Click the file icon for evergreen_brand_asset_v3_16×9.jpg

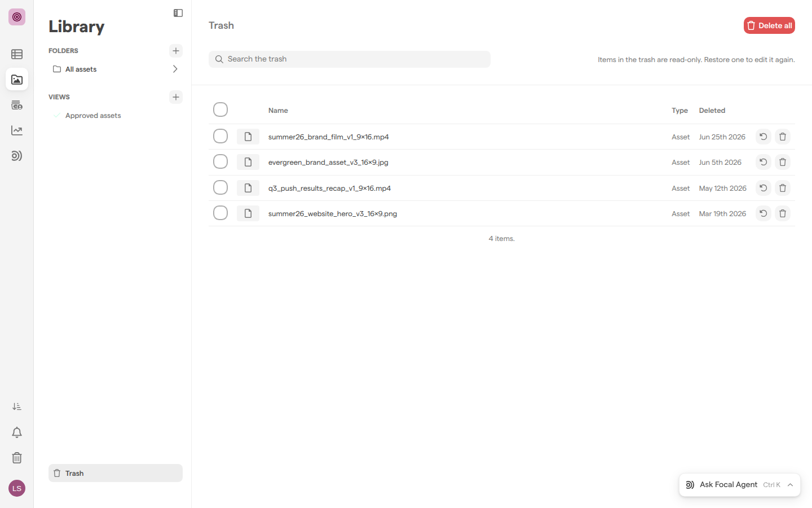point(248,162)
